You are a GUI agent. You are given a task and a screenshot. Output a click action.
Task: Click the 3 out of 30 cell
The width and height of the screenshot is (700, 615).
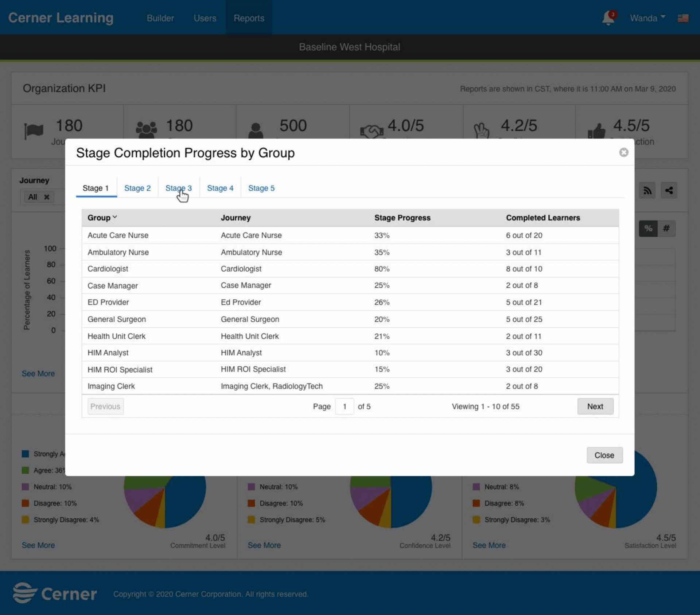pos(524,353)
